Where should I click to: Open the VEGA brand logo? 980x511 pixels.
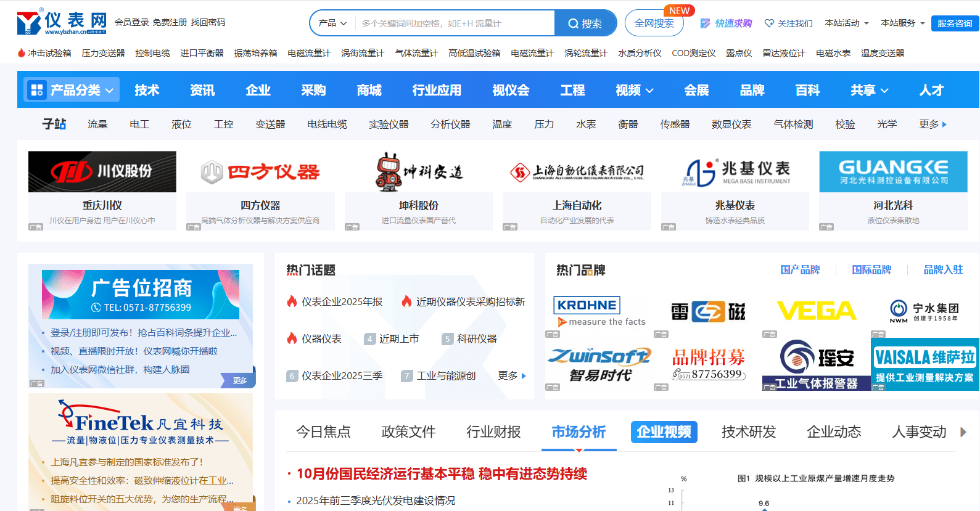click(816, 311)
